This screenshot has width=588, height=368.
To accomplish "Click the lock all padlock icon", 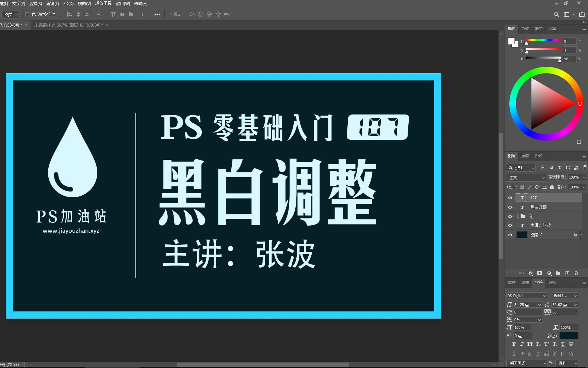I will coord(552,187).
